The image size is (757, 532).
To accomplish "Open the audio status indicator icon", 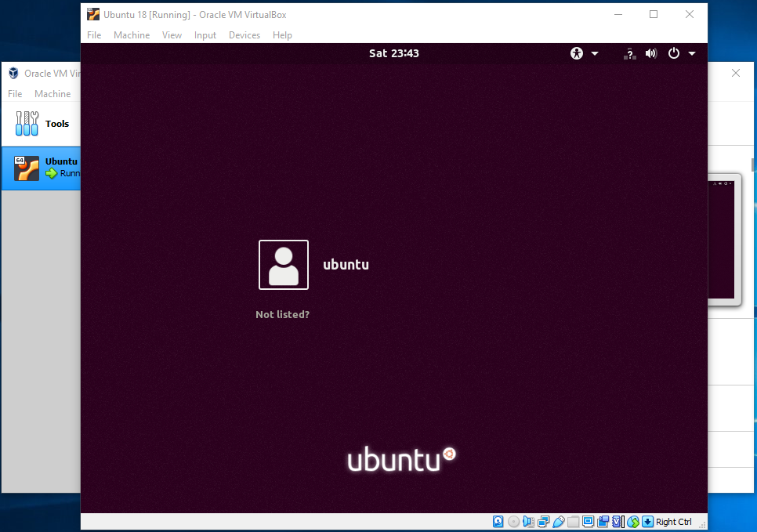I will [x=529, y=521].
